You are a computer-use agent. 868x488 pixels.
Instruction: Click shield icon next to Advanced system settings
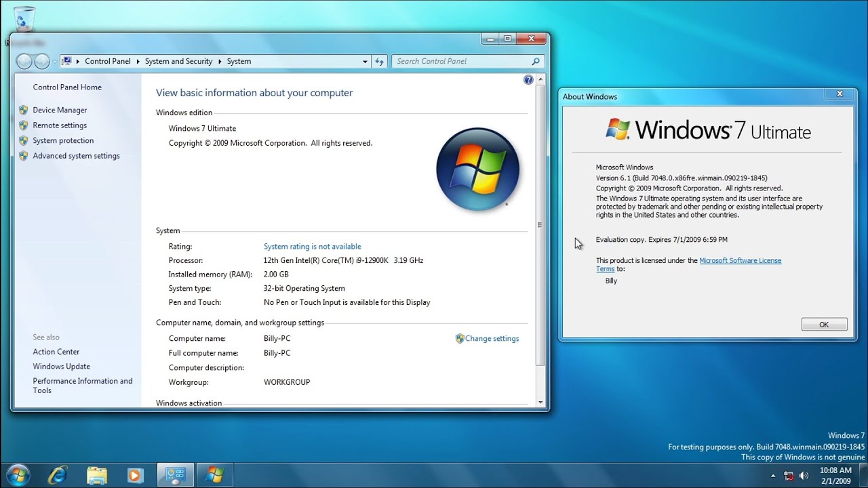tap(23, 156)
